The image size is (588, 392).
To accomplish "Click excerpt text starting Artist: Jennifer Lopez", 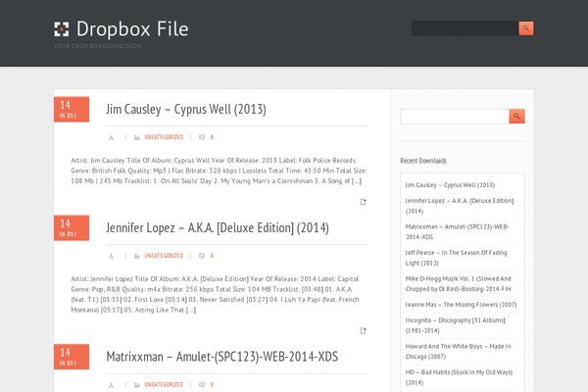I will (216, 294).
